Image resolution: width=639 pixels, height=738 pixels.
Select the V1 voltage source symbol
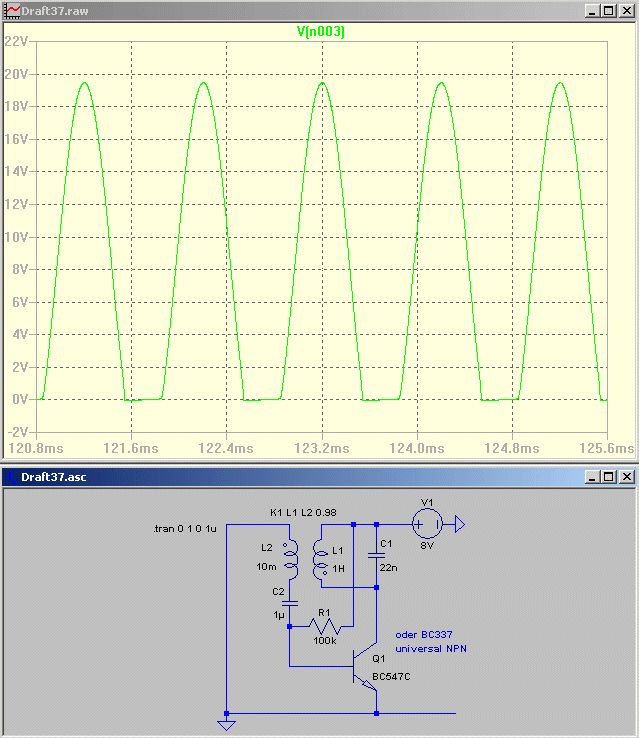427,524
